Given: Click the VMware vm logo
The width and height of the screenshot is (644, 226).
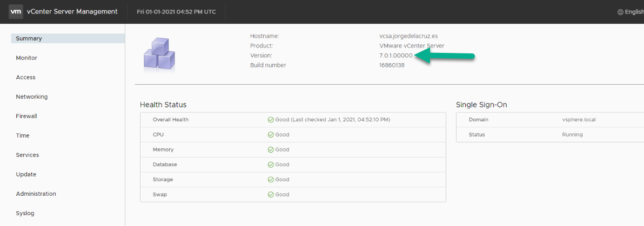Looking at the screenshot, I should pyautogui.click(x=16, y=11).
